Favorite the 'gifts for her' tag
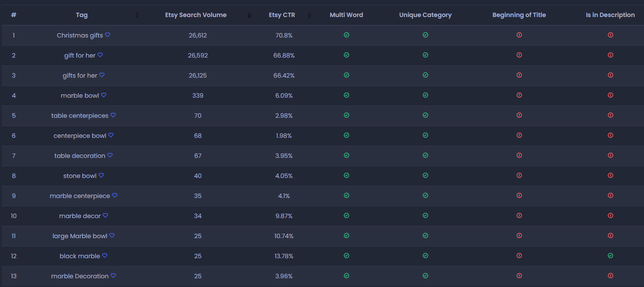Image resolution: width=644 pixels, height=287 pixels. coord(102,75)
